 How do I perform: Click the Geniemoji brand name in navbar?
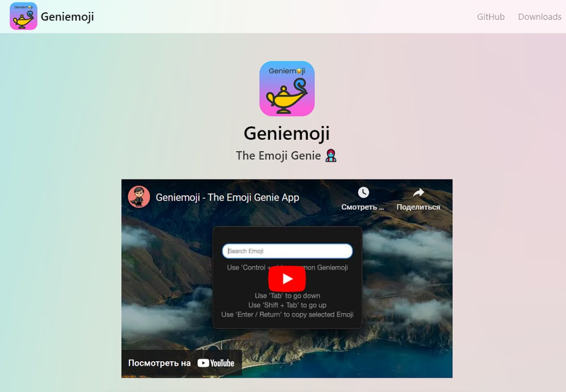(67, 17)
